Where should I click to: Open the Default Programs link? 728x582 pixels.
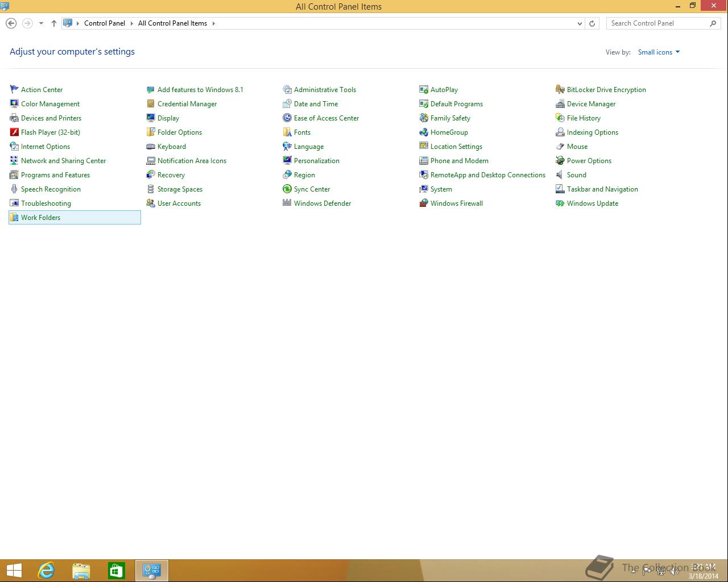pyautogui.click(x=457, y=104)
